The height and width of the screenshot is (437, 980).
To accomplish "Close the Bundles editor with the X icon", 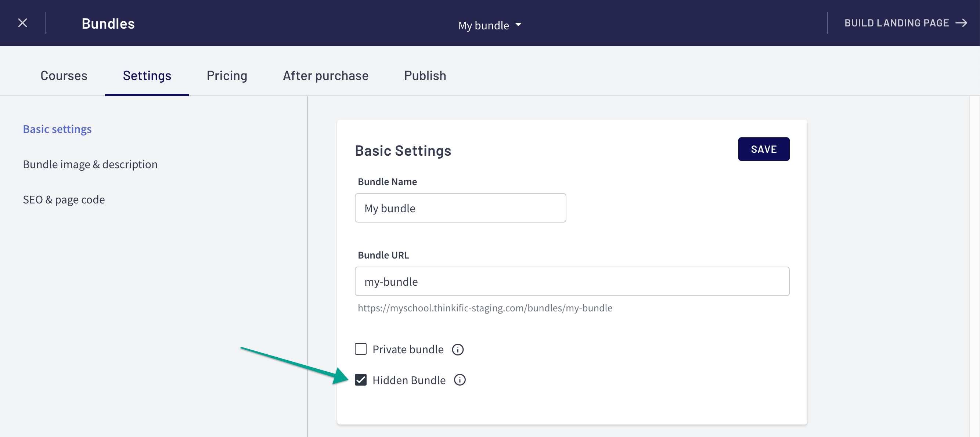I will pyautogui.click(x=22, y=23).
